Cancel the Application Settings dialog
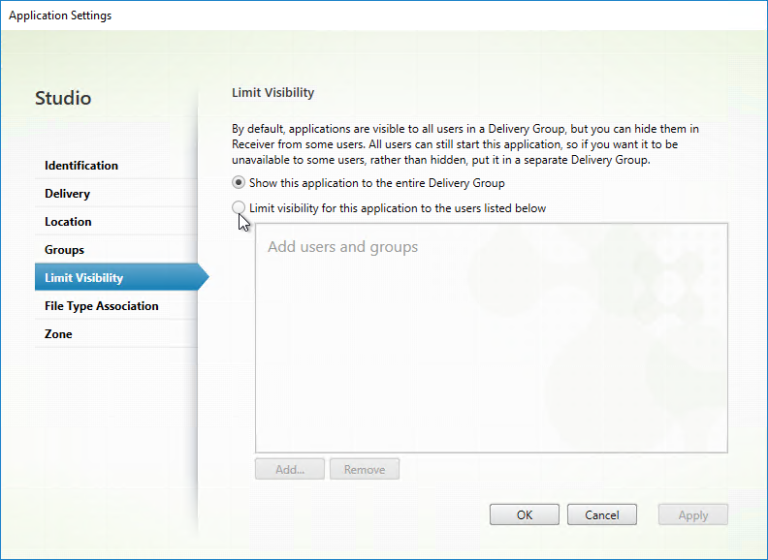The image size is (768, 560). pyautogui.click(x=601, y=515)
